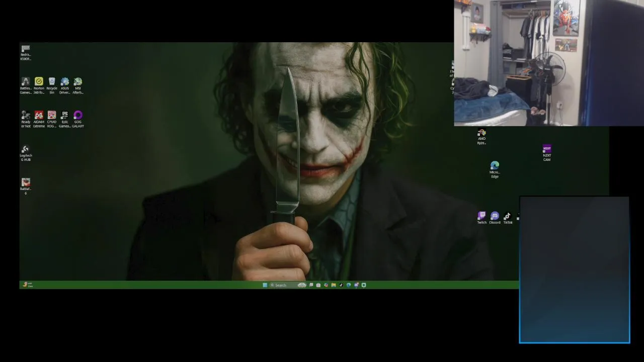The height and width of the screenshot is (362, 644).
Task: Launch the Microsoft Edge desktop shortcut
Action: coord(495,170)
